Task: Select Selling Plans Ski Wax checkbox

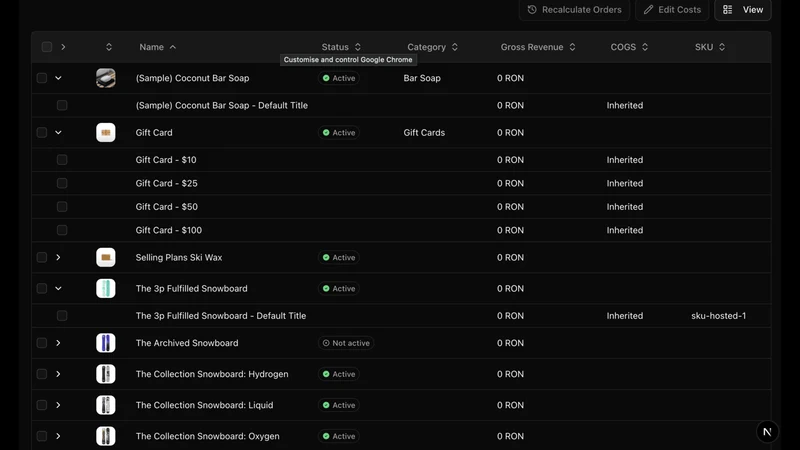Action: tap(42, 258)
